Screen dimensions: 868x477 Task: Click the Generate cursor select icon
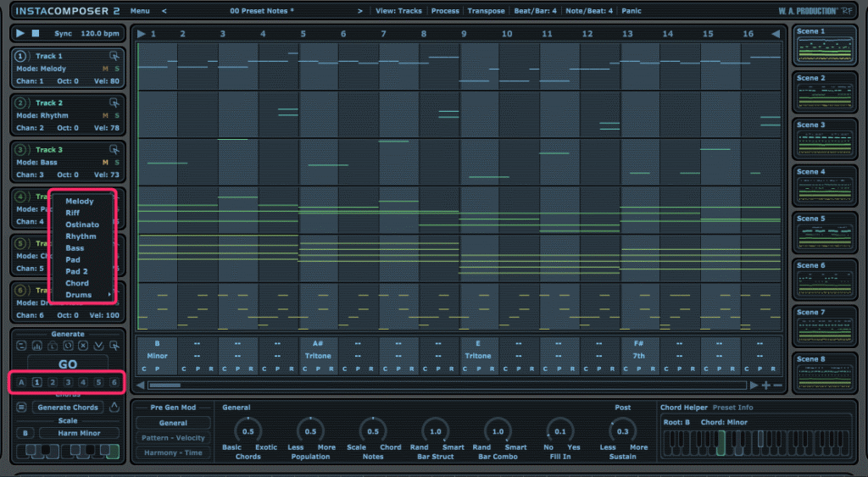coord(114,346)
